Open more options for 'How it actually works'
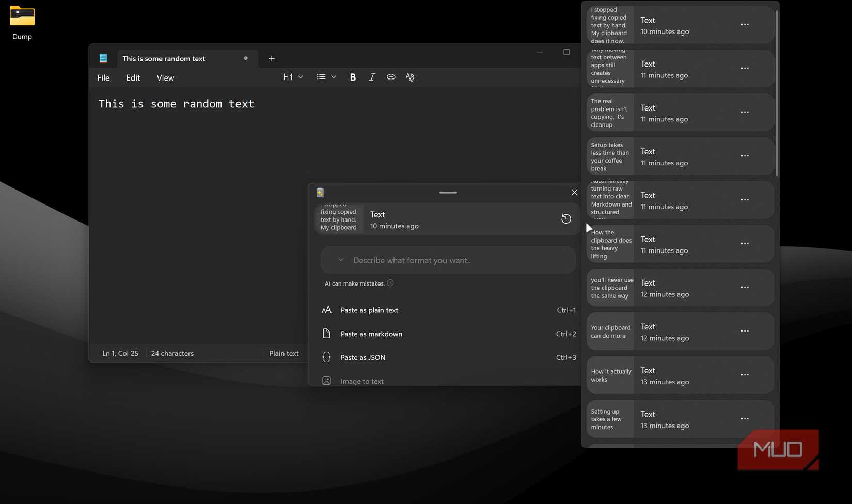Viewport: 852px width, 504px height. click(745, 375)
